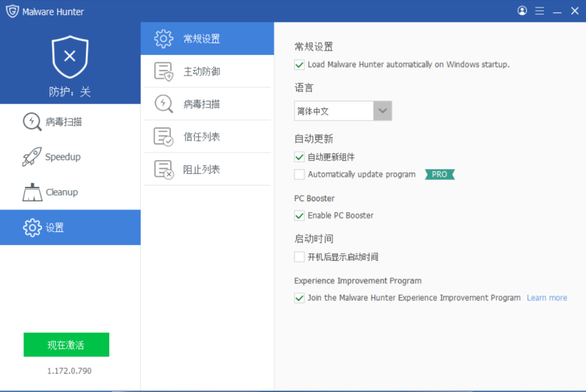The image size is (586, 392).
Task: Click the 现在激活 activation button
Action: pyautogui.click(x=66, y=344)
